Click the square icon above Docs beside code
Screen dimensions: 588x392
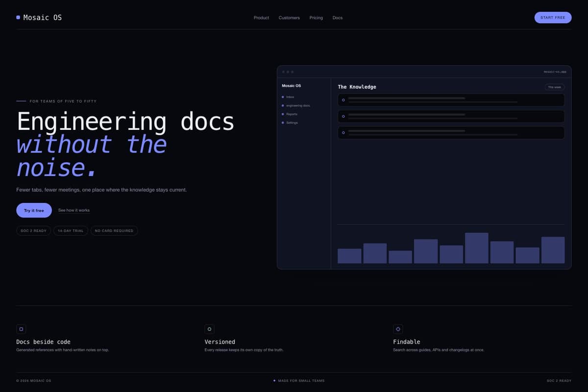pos(21,329)
